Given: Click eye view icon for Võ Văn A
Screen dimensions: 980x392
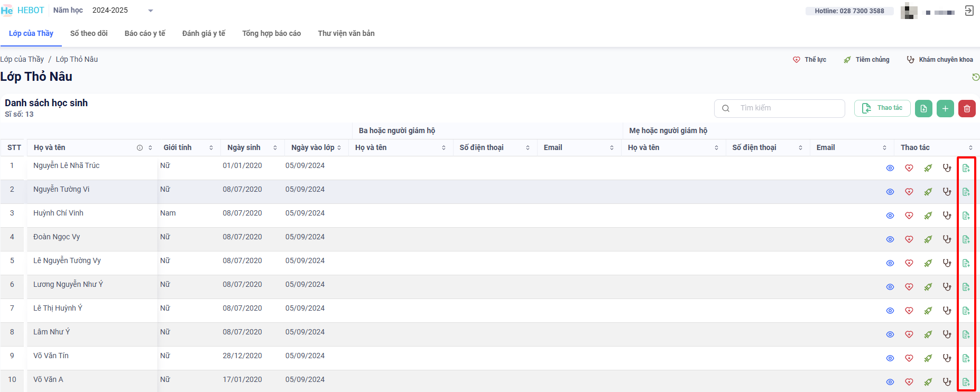Looking at the screenshot, I should click(x=890, y=382).
